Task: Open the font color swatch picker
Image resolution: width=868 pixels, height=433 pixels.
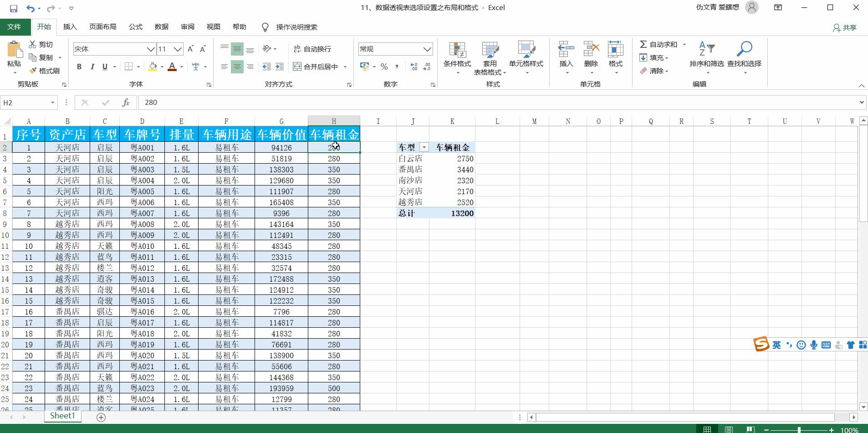Action: tap(172, 67)
